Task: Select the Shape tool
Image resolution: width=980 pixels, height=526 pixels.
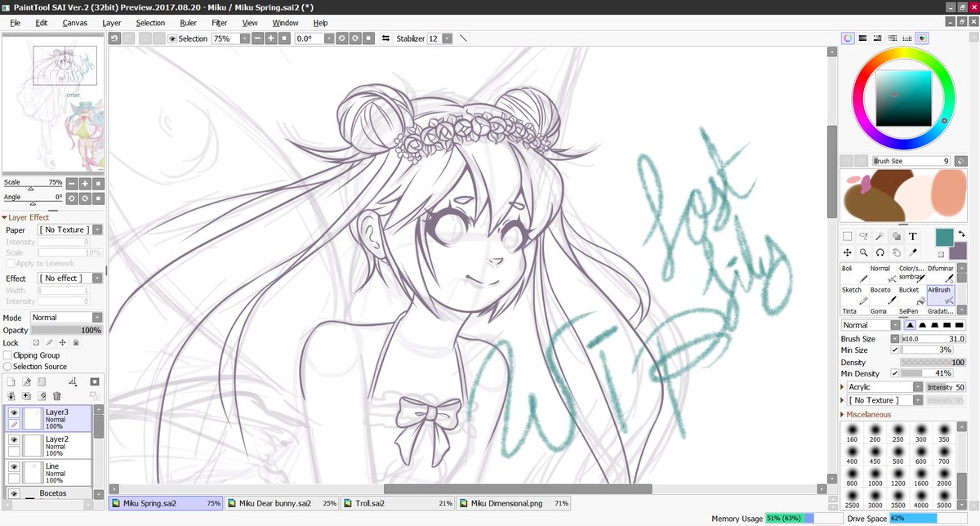Action: point(897,236)
